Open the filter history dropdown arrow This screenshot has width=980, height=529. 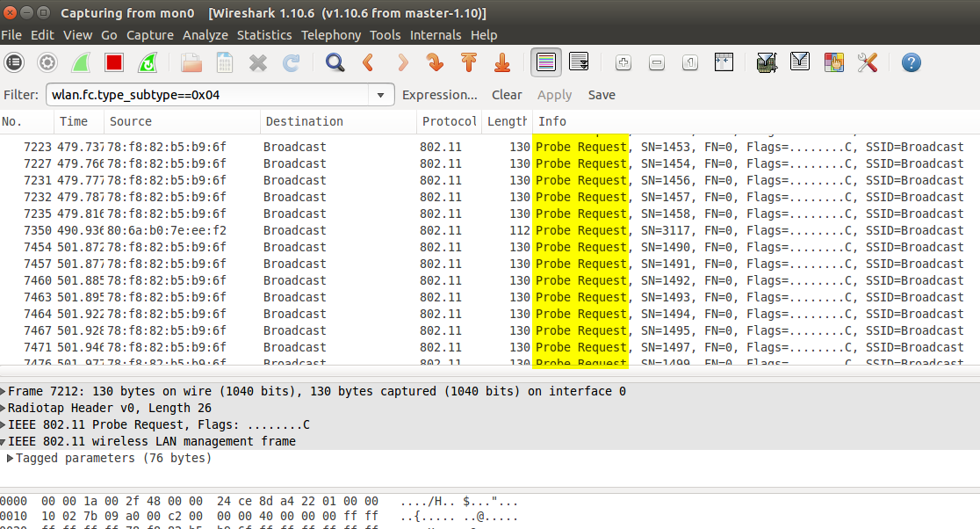(380, 95)
